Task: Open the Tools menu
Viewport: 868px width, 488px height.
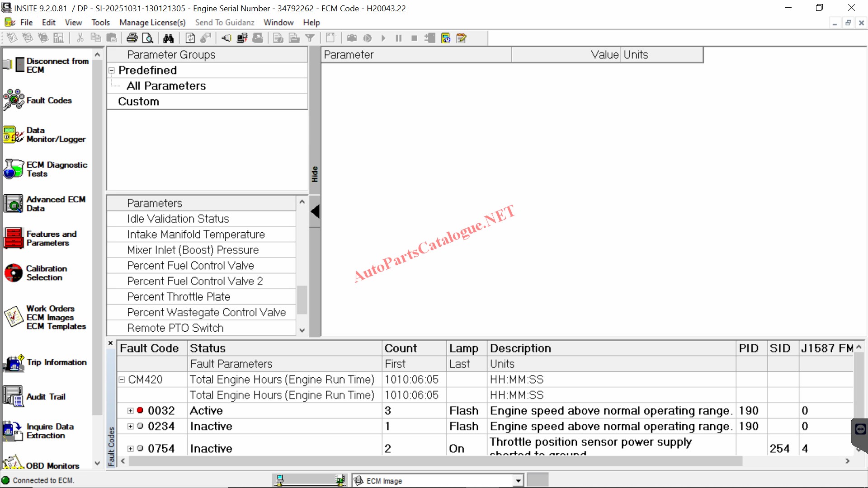Action: tap(100, 22)
